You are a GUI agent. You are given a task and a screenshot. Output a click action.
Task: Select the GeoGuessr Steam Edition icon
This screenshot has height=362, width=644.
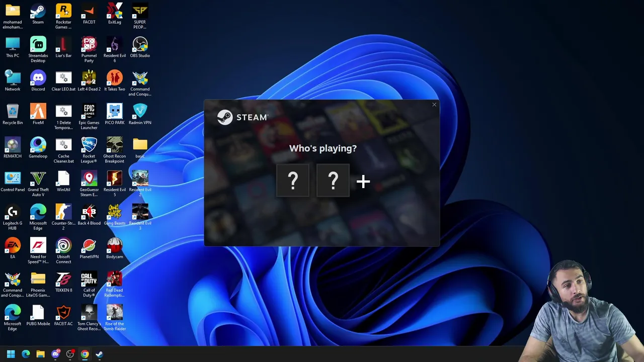(x=89, y=184)
